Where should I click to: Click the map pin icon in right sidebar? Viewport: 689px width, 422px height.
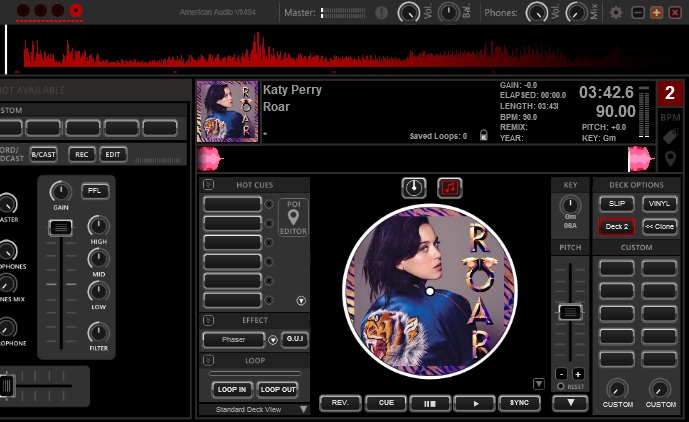pyautogui.click(x=670, y=159)
